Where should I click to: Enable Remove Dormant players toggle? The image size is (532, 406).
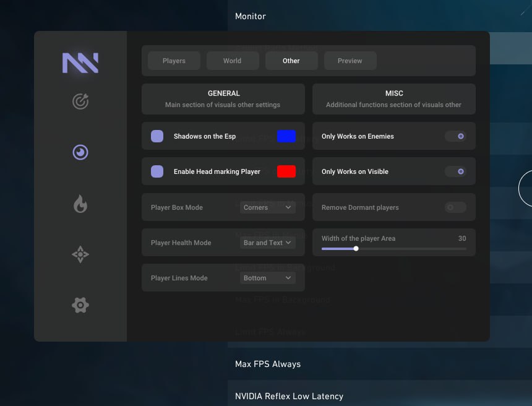(x=456, y=207)
